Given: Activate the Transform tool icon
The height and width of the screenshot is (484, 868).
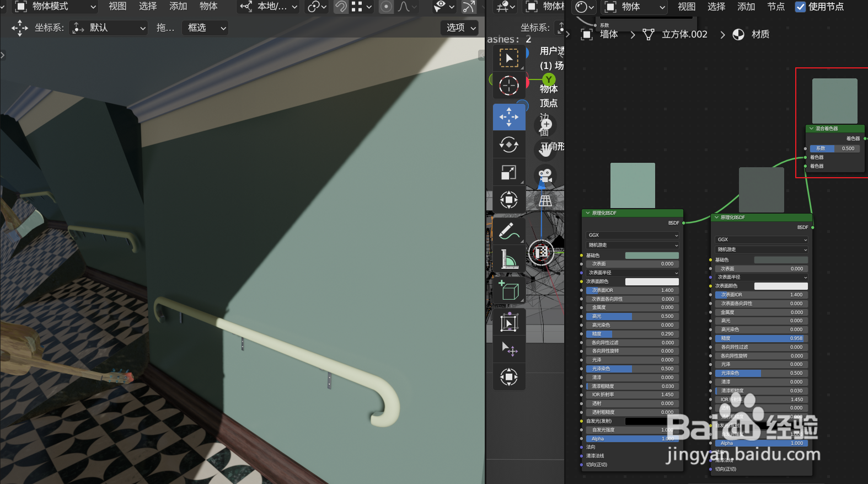Looking at the screenshot, I should [x=509, y=199].
